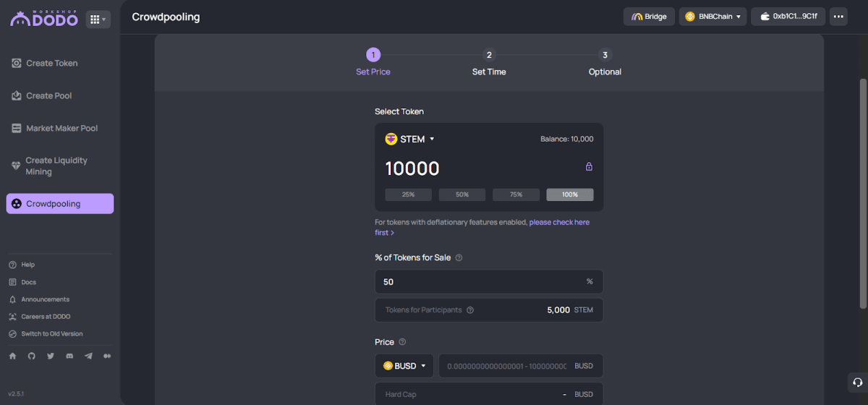
Task: Open the support headset icon
Action: [857, 382]
